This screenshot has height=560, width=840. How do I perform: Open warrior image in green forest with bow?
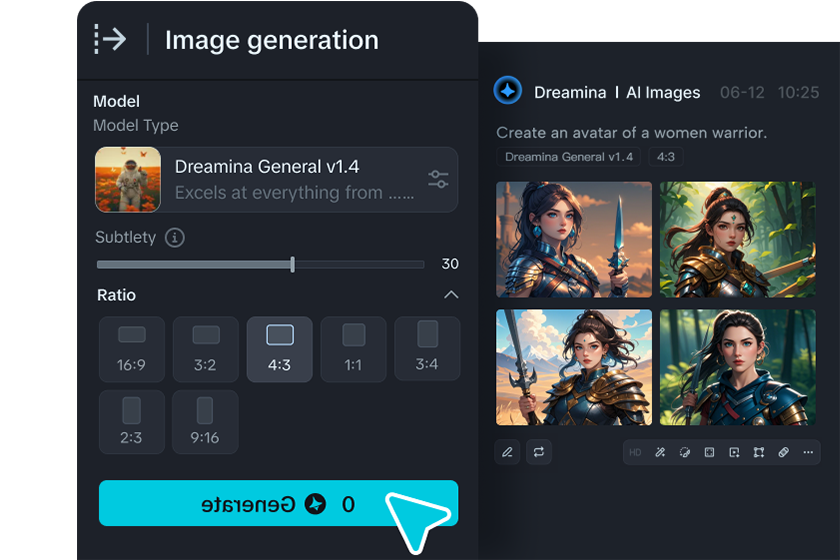point(738,240)
